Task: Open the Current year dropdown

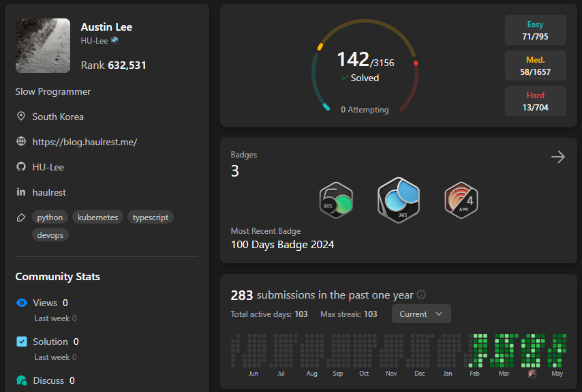Action: click(420, 314)
